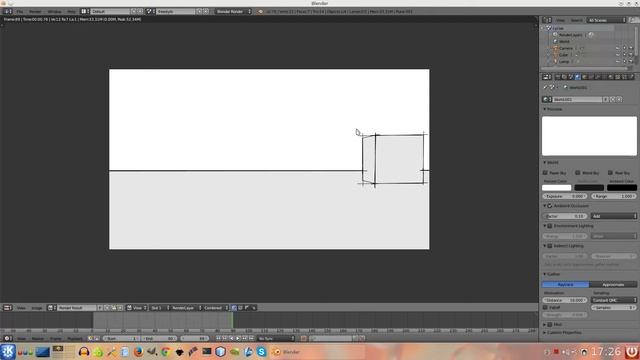
Task: Open the white Horizon Color swatch
Action: pos(556,188)
